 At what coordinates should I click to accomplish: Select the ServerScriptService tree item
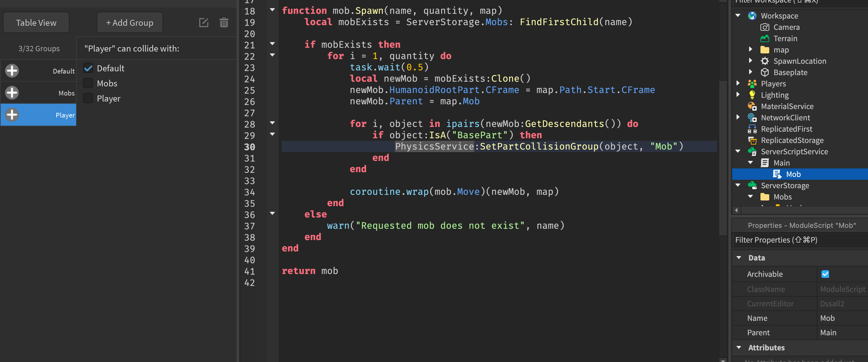(x=794, y=151)
